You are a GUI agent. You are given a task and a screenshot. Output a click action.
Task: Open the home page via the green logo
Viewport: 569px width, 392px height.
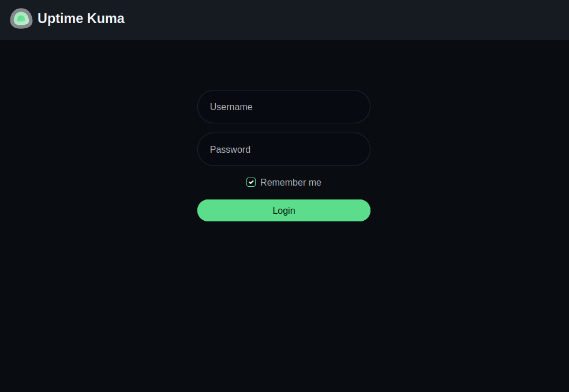click(21, 18)
